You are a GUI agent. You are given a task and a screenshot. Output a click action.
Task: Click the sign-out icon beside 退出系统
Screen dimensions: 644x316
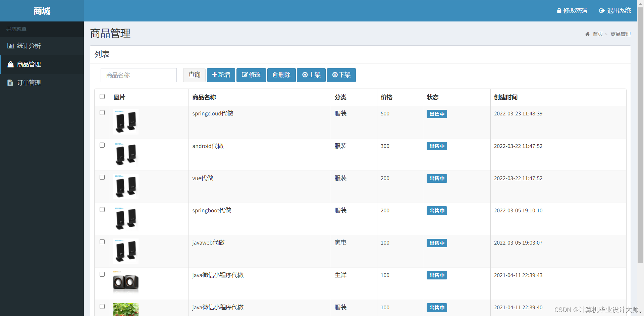[601, 10]
